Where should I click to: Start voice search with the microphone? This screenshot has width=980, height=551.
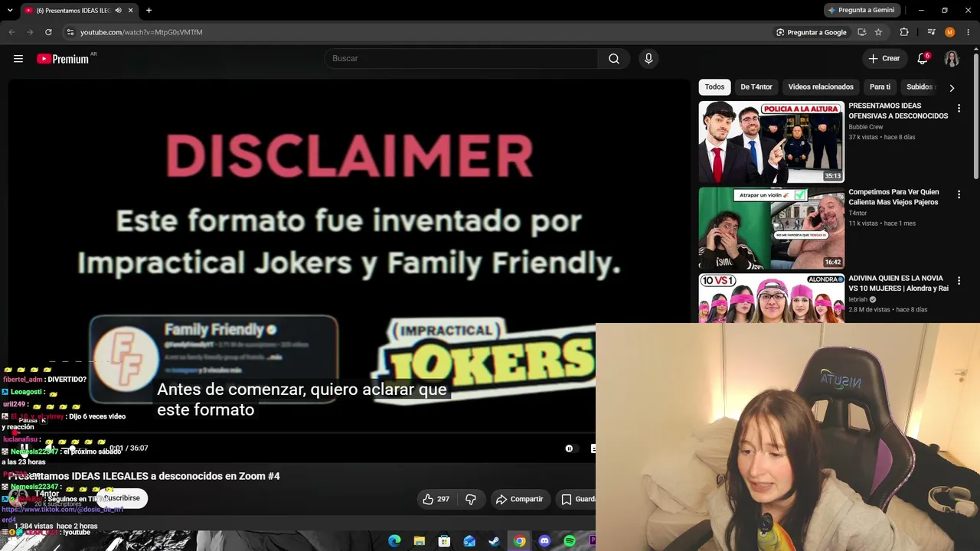(x=648, y=59)
